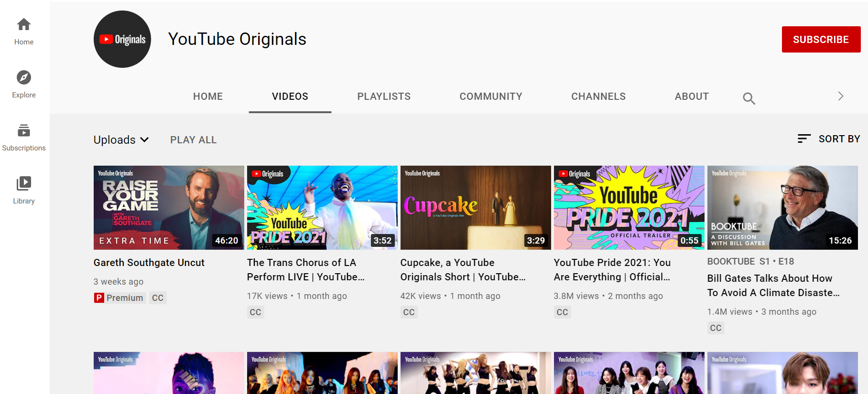Image resolution: width=868 pixels, height=394 pixels.
Task: Open the Gareth Southgate Uncut video title
Action: (149, 263)
